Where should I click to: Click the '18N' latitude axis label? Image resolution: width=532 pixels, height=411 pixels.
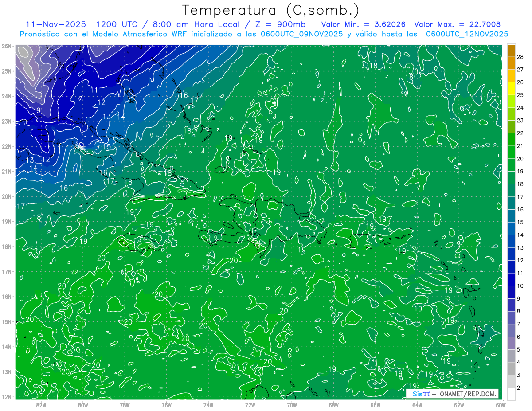click(x=6, y=247)
